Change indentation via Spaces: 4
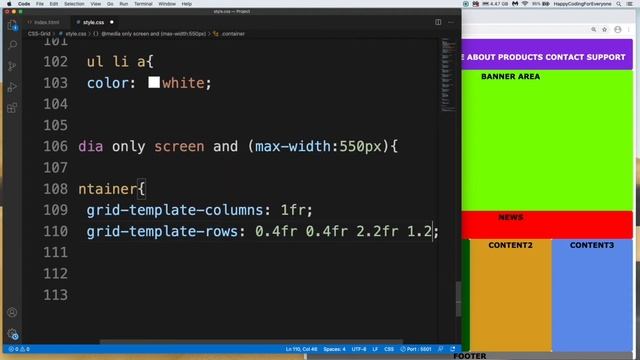Screen dimensions: 640x360 [334, 349]
